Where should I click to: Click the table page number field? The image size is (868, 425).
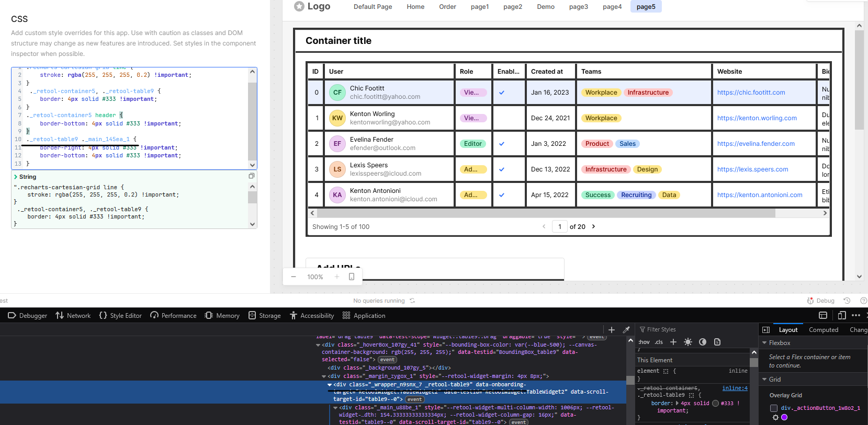(x=559, y=227)
